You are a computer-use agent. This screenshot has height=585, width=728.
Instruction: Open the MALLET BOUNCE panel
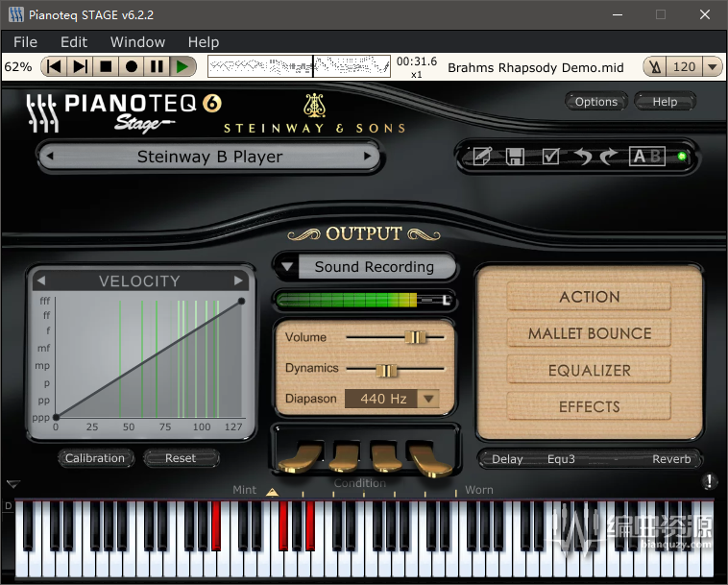pyautogui.click(x=589, y=333)
